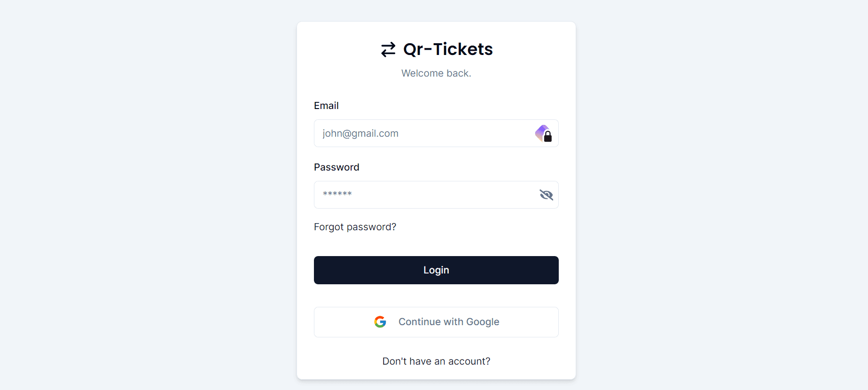
Task: Click the john@gmail.com placeholder text
Action: click(360, 133)
